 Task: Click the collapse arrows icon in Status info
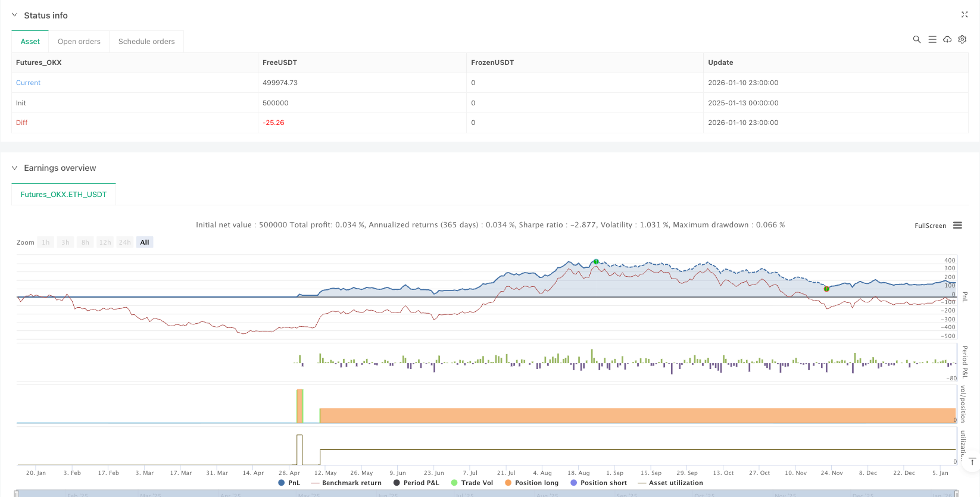[965, 15]
